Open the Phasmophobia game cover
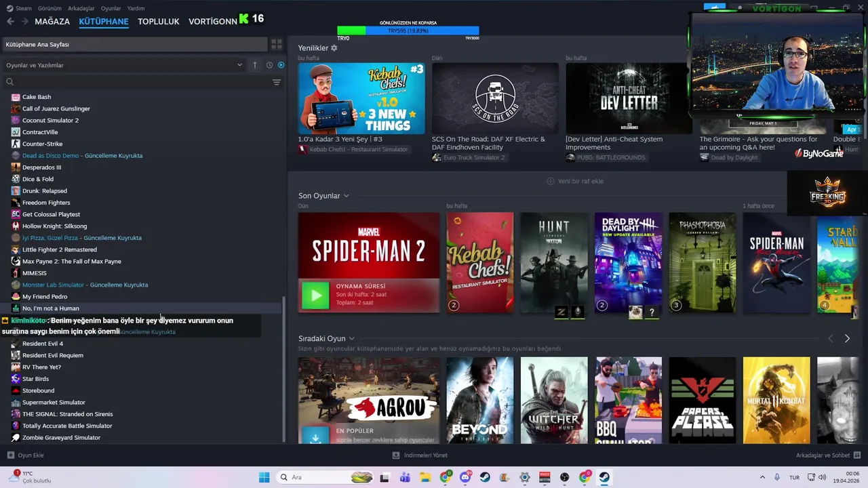This screenshot has height=488, width=868. (x=703, y=263)
